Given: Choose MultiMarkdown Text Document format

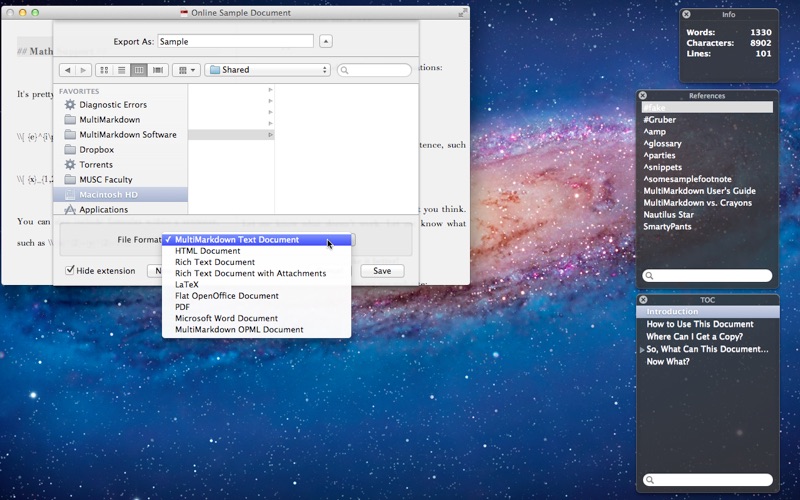Looking at the screenshot, I should pyautogui.click(x=257, y=239).
